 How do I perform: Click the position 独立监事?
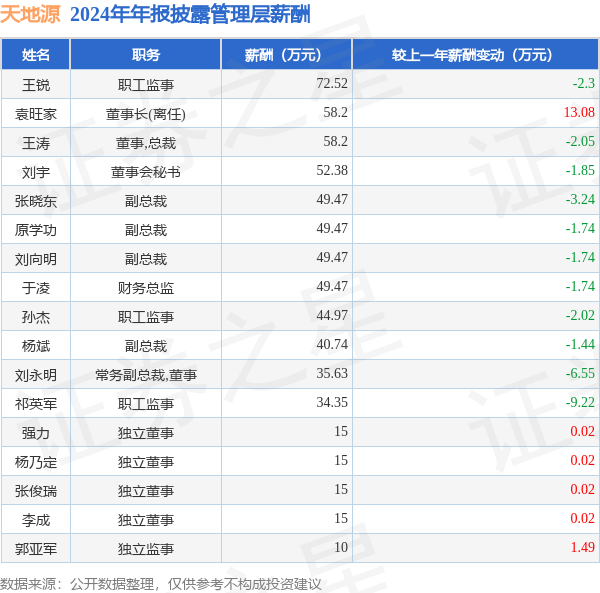tap(146, 549)
